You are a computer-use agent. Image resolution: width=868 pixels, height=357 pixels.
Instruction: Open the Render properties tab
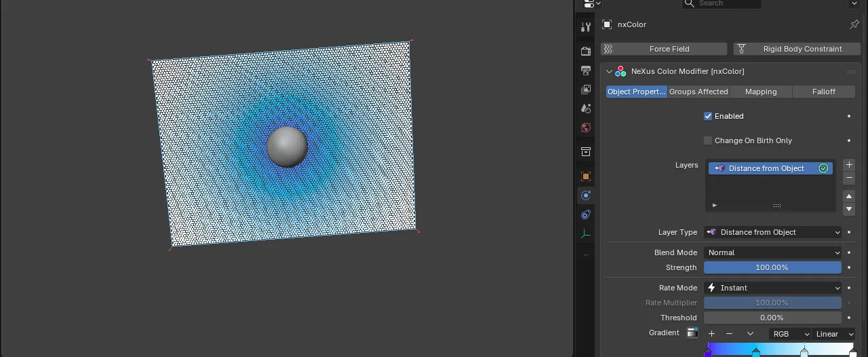586,52
